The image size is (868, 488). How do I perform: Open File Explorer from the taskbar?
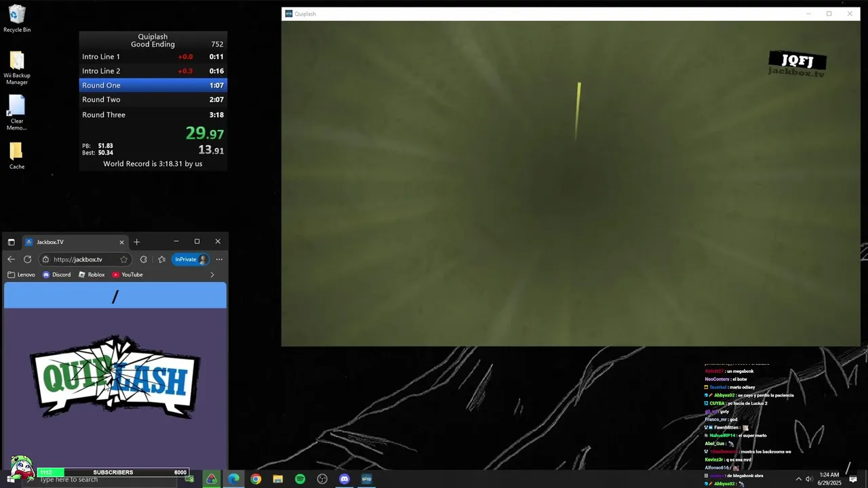pos(278,479)
